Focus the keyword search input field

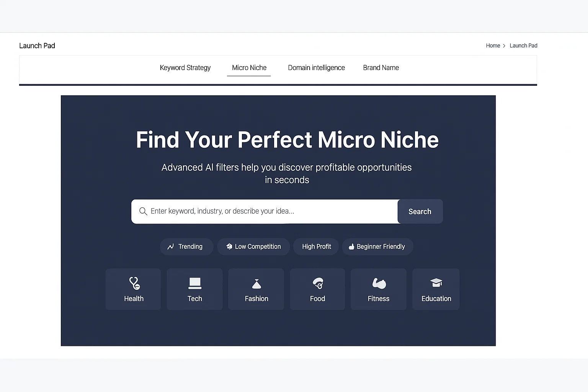tap(268, 211)
